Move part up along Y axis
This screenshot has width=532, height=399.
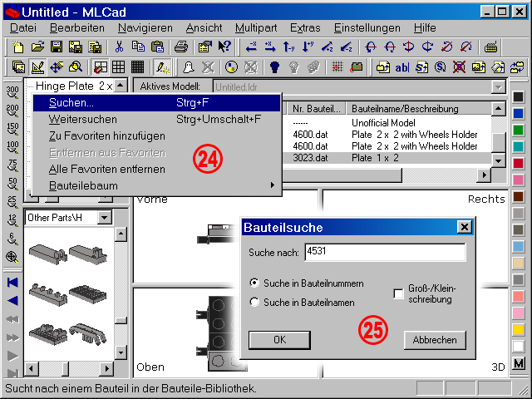289,47
